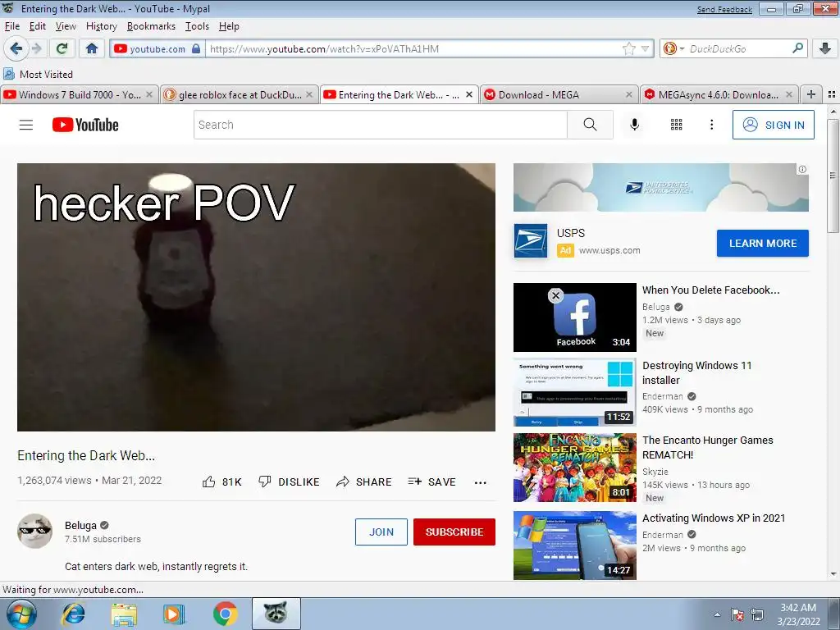
Task: Open www.usps.com ad link
Action: pos(609,250)
